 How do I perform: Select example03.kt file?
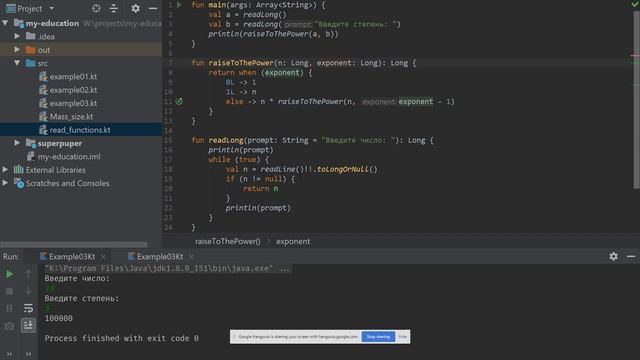coord(73,103)
